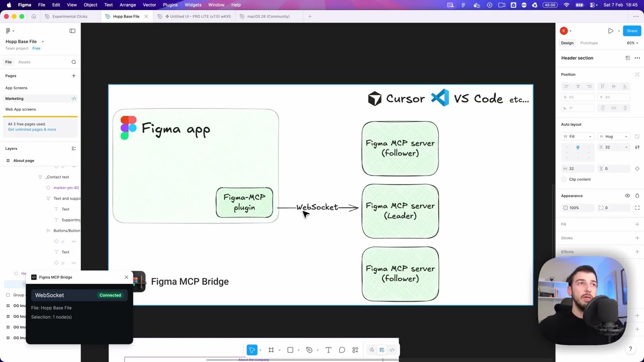Open the Plugins menu in menu bar

(x=170, y=5)
